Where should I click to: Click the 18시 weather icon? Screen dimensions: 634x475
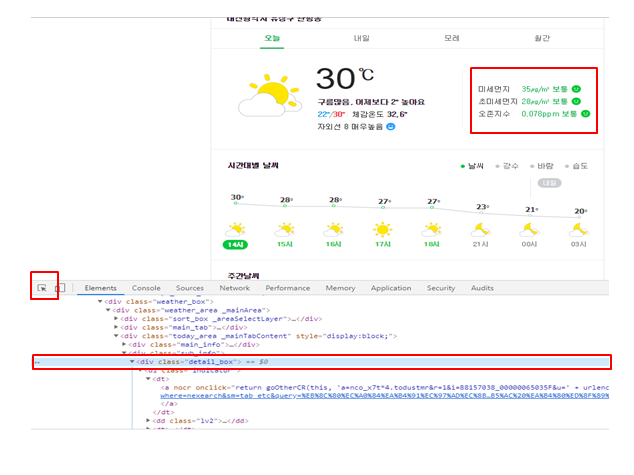pos(431,229)
